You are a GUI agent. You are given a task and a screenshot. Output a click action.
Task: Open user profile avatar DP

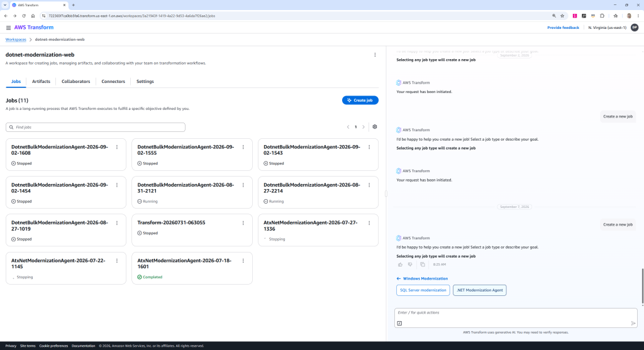pyautogui.click(x=635, y=28)
